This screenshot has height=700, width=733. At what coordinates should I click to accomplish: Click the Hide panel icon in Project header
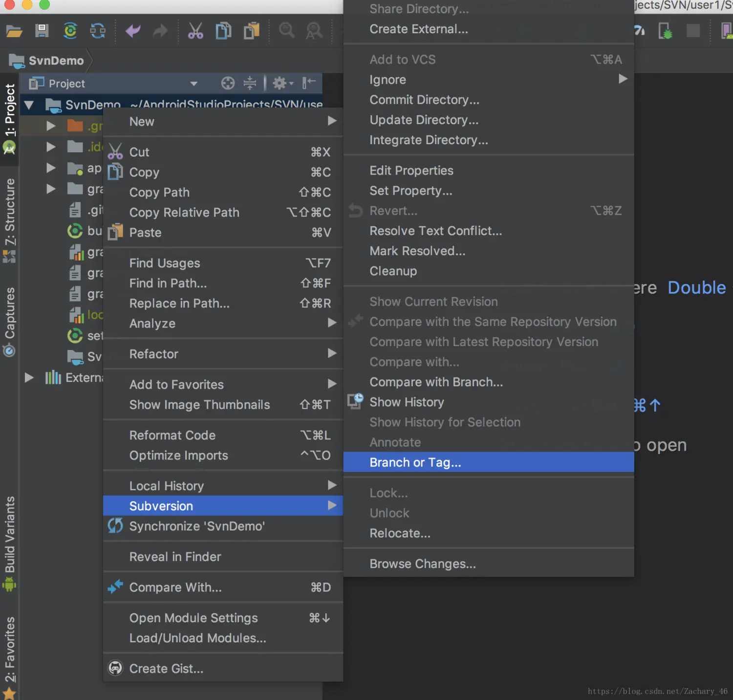(x=309, y=83)
